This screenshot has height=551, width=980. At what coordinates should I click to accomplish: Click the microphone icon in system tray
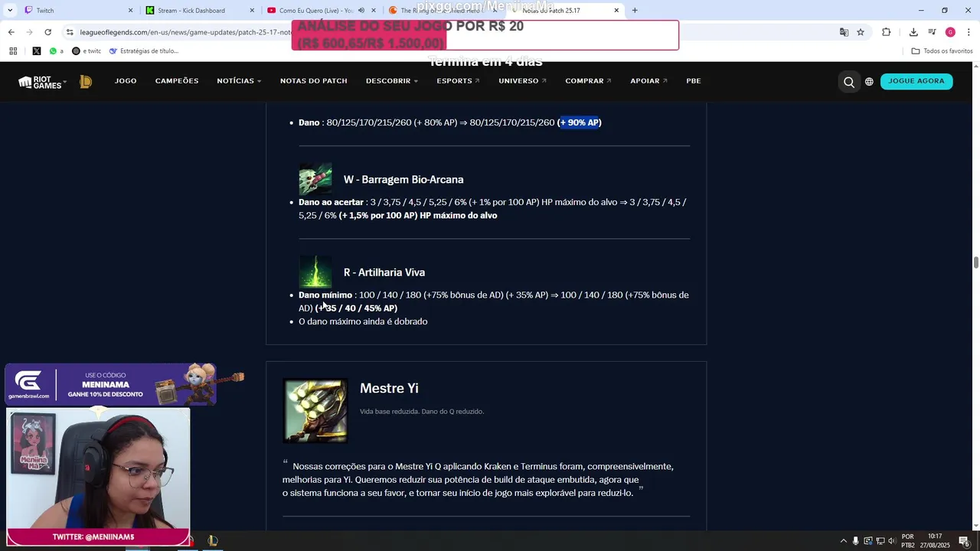click(x=856, y=541)
